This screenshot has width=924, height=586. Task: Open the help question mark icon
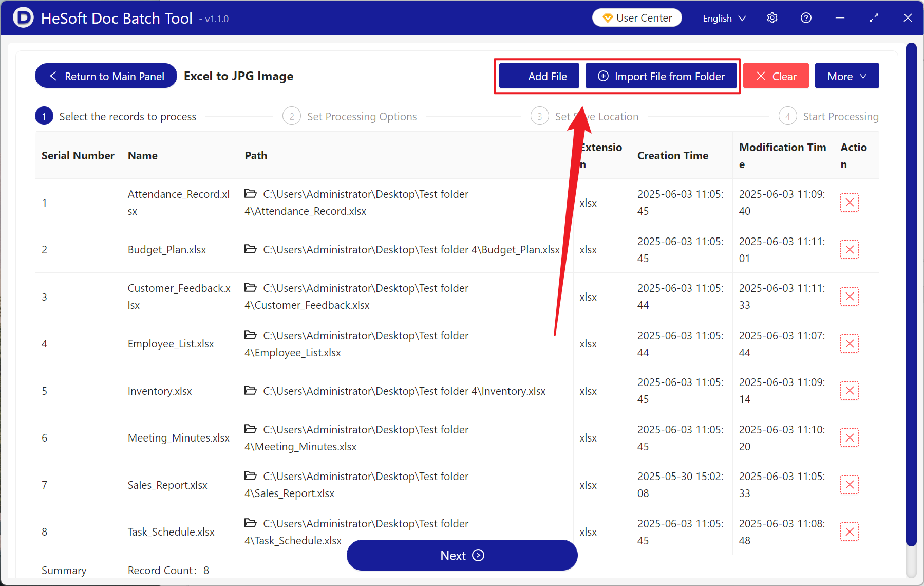(x=806, y=18)
